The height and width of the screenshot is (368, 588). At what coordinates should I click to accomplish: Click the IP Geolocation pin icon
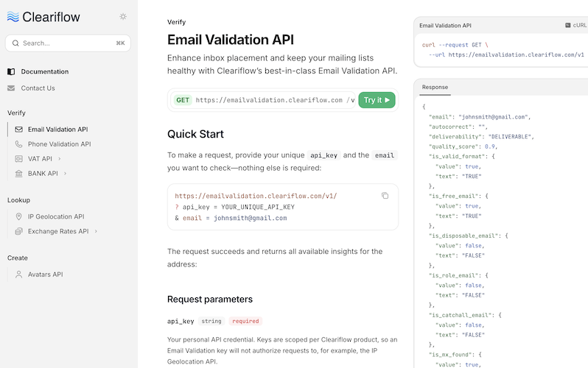tap(18, 216)
